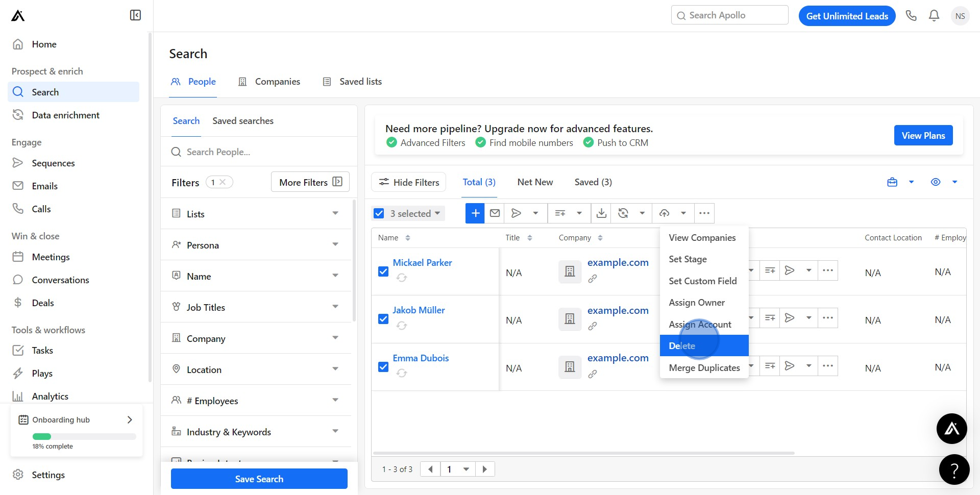Screen dimensions: 980x495
Task: Click sequence icon in Jakob Müller row
Action: point(790,318)
